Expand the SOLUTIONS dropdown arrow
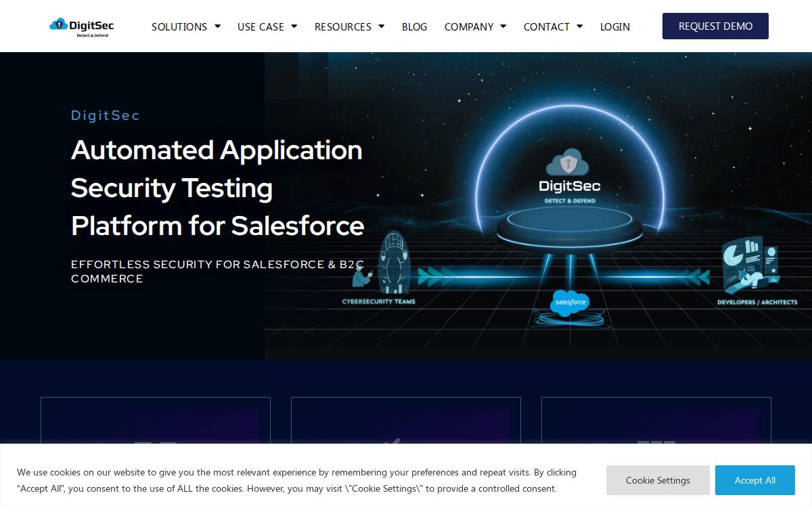 click(217, 26)
